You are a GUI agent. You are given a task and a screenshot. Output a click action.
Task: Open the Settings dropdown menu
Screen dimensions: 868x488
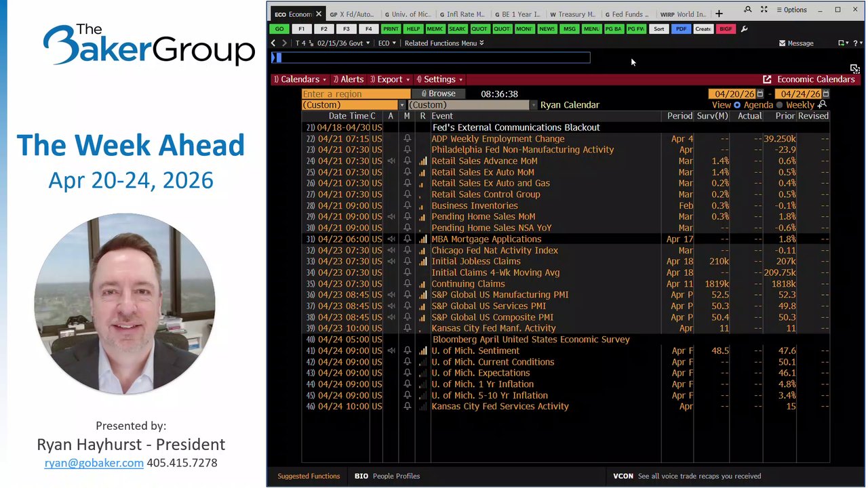(439, 79)
